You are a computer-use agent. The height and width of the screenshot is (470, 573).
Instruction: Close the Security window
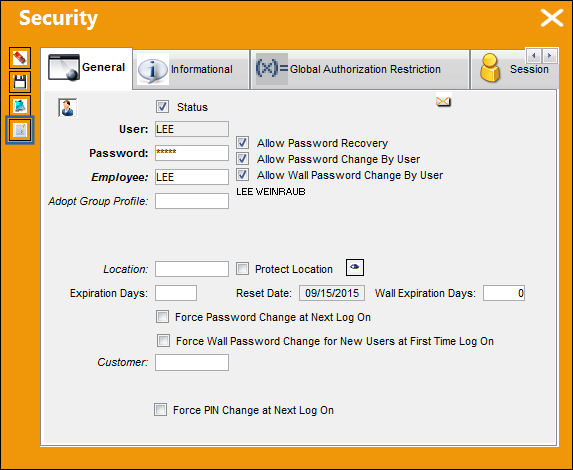point(551,18)
